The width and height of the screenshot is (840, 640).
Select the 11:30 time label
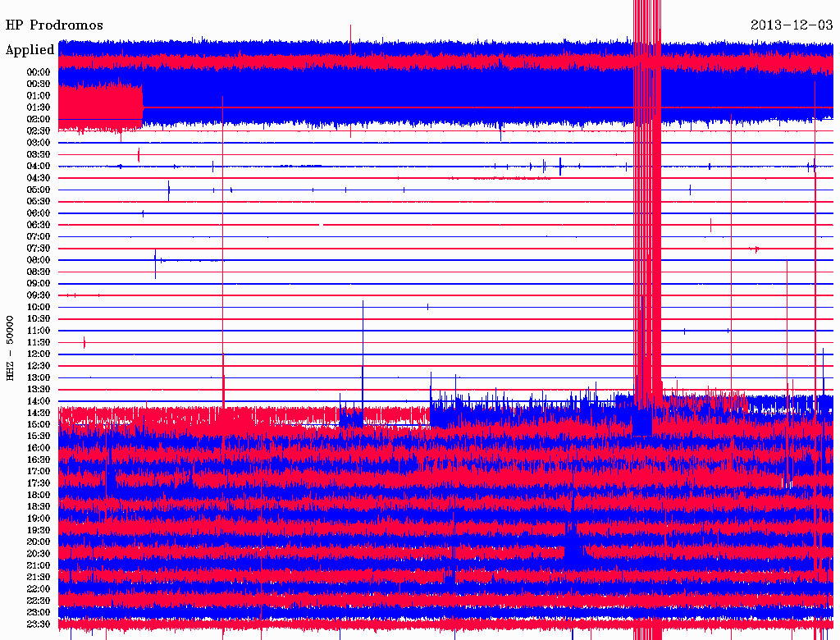tap(39, 342)
